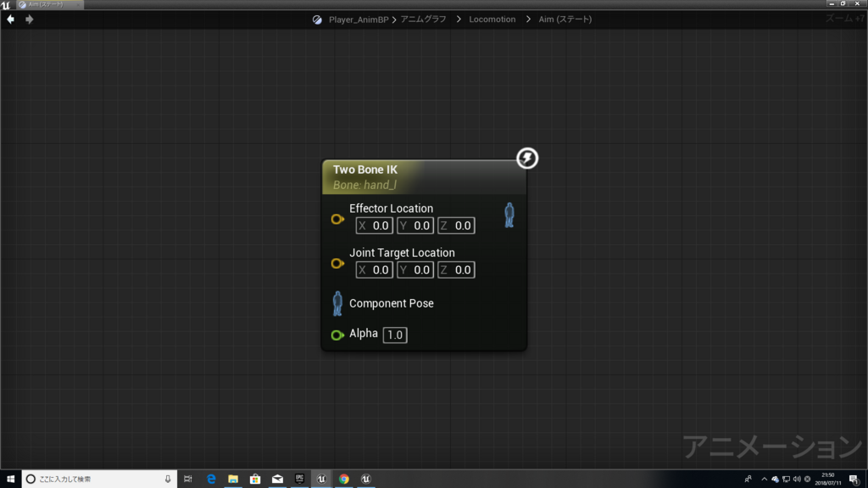Open Task View from taskbar

click(x=188, y=479)
